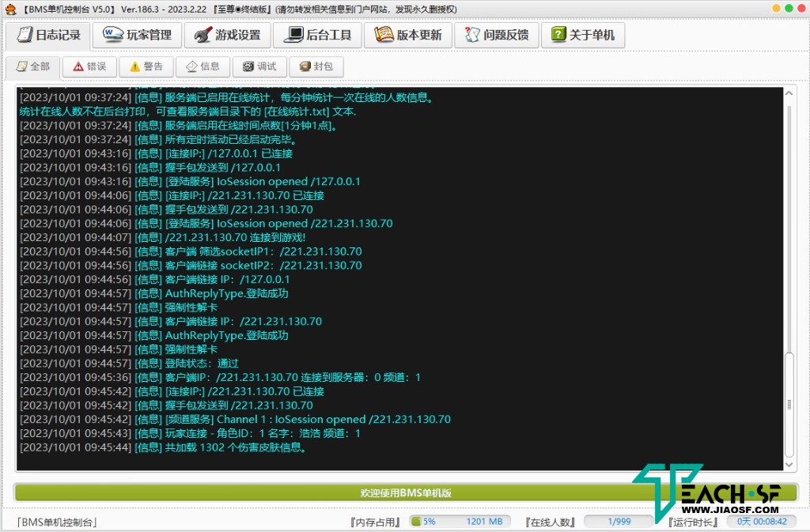This screenshot has height=532, width=810.
Task: Open the 问题反馈 main tab
Action: pyautogui.click(x=497, y=35)
